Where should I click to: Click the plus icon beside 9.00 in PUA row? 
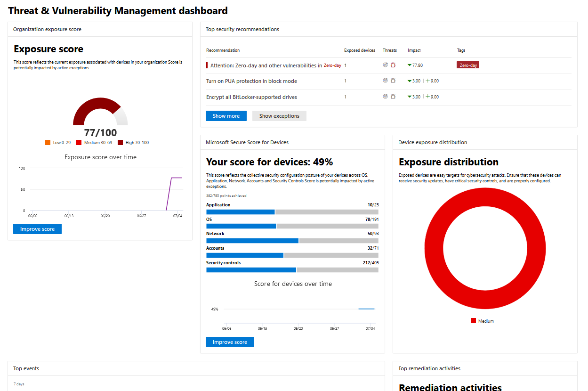[427, 81]
